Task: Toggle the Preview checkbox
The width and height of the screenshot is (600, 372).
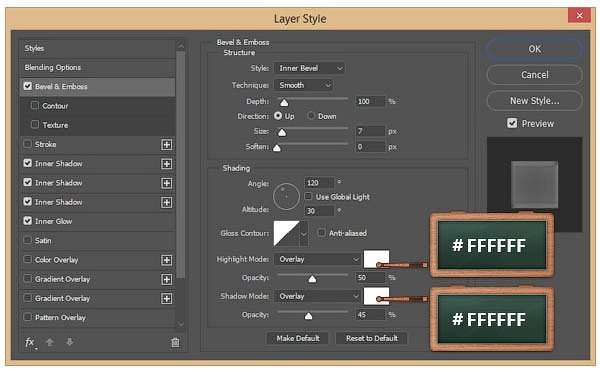Action: coord(512,123)
